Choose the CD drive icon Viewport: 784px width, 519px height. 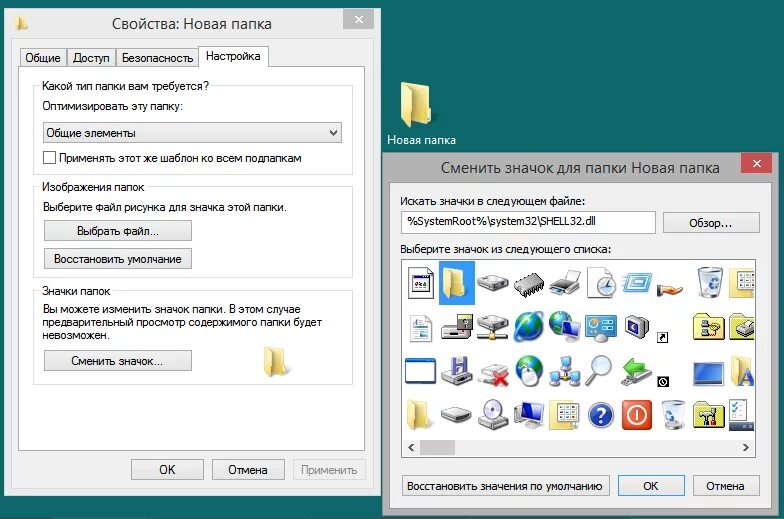[x=492, y=414]
